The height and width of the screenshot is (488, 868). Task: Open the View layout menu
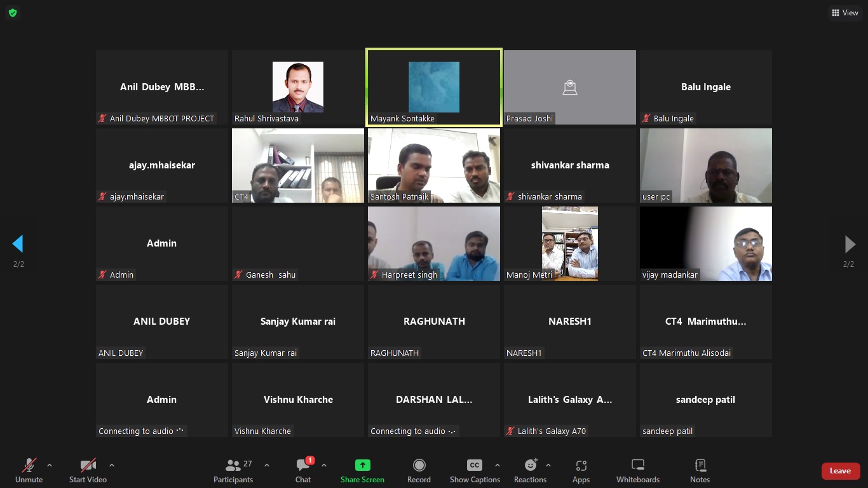[845, 13]
